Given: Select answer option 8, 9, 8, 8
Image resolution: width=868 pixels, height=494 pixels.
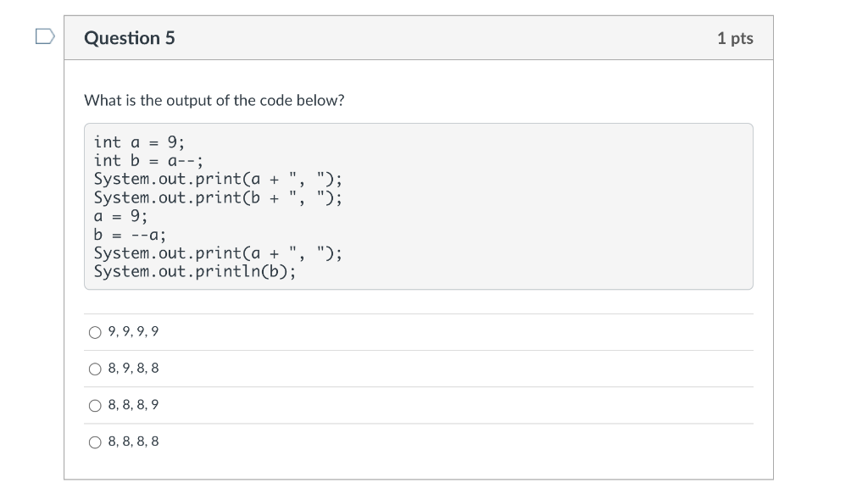Looking at the screenshot, I should (x=95, y=369).
